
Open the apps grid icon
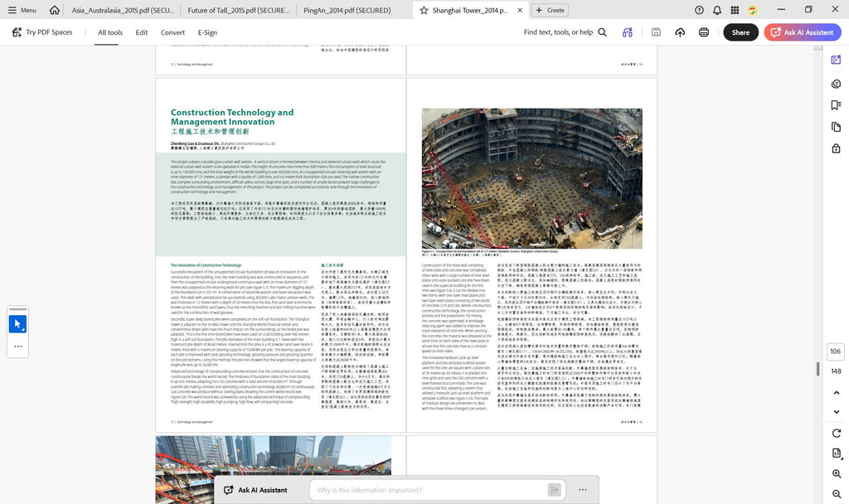tap(735, 10)
